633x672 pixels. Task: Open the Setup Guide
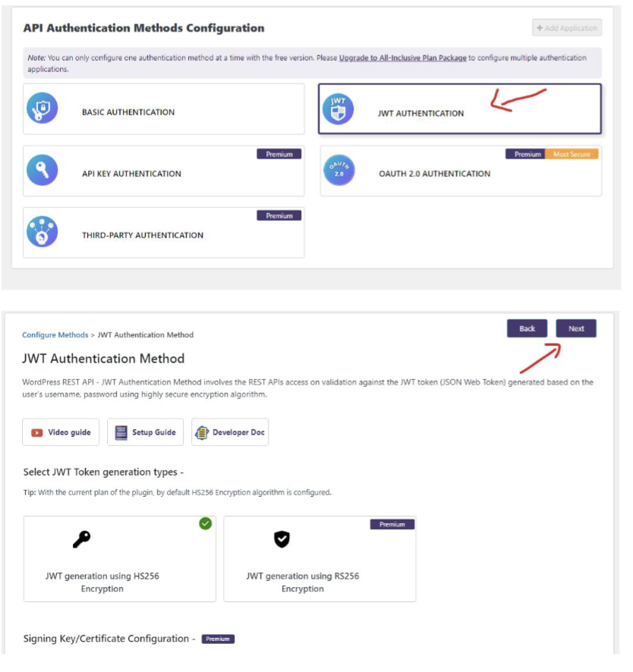(146, 432)
